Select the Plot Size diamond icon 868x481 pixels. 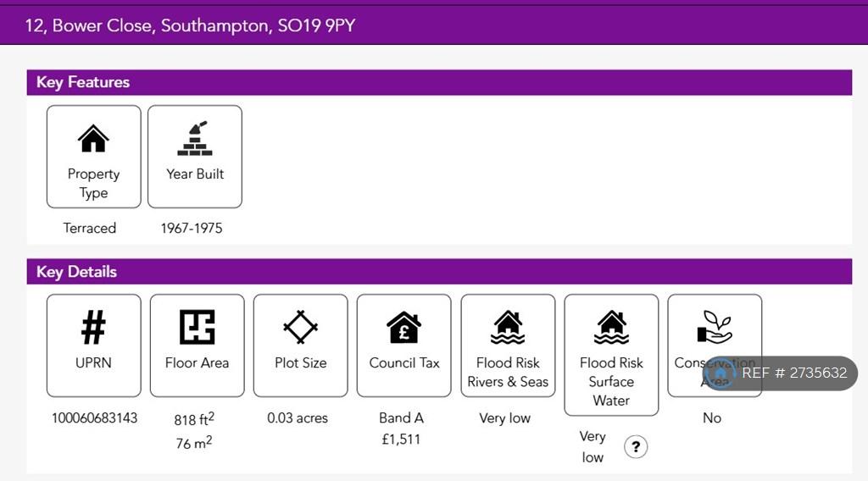pos(301,327)
